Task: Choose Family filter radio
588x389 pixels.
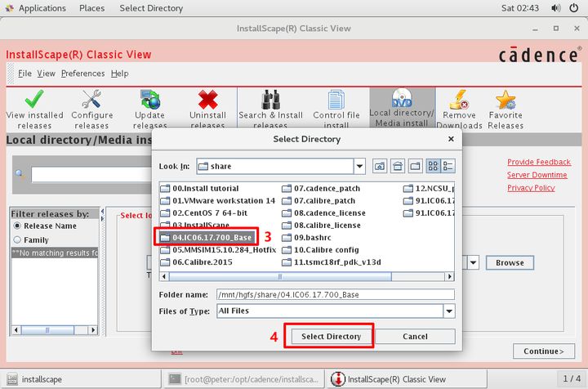Action: click(17, 239)
